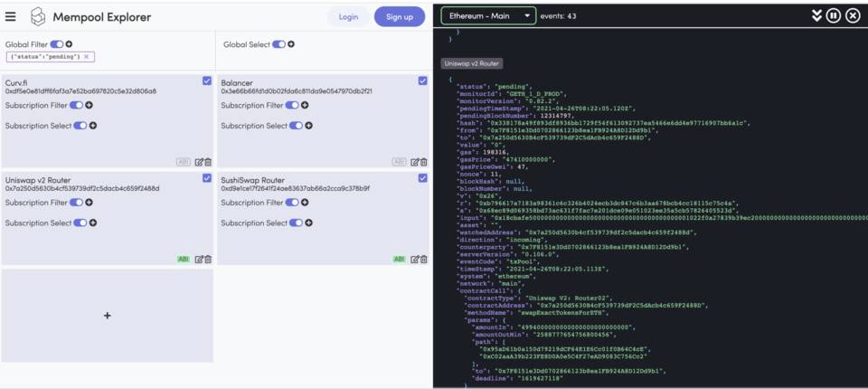Add Subscription Select on Curv.fi card

[93, 126]
